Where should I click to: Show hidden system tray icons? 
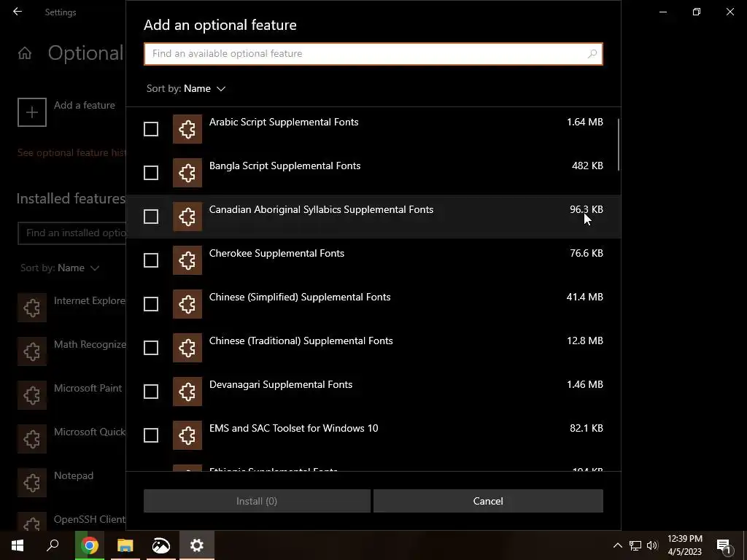[x=617, y=545]
